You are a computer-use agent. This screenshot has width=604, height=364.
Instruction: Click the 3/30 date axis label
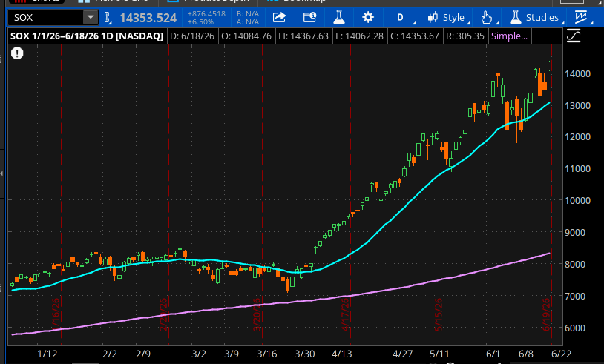coord(305,354)
